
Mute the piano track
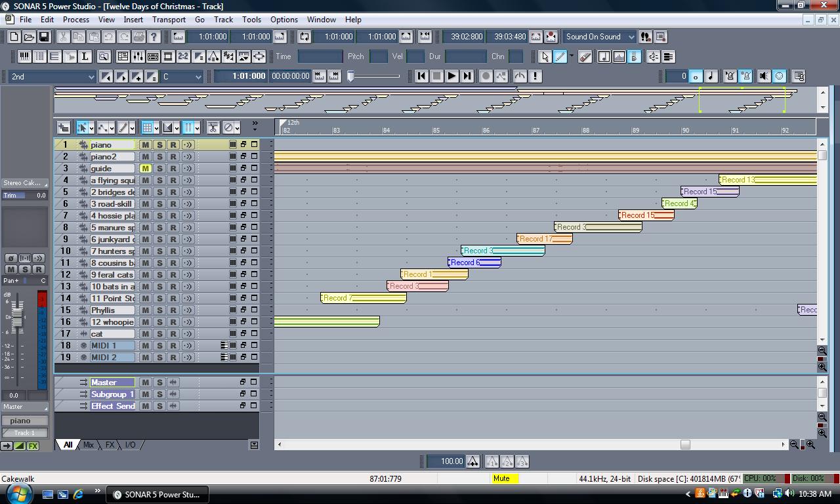(x=145, y=145)
